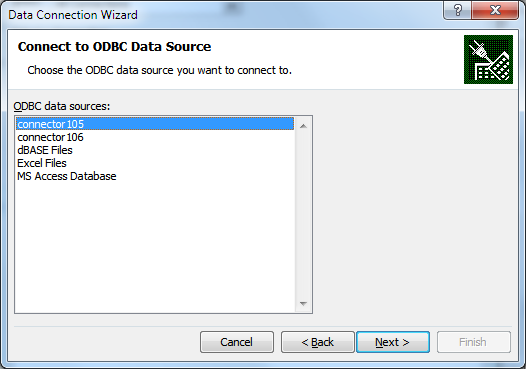The image size is (526, 369).
Task: Click the greyed-out Finish button
Action: [474, 342]
